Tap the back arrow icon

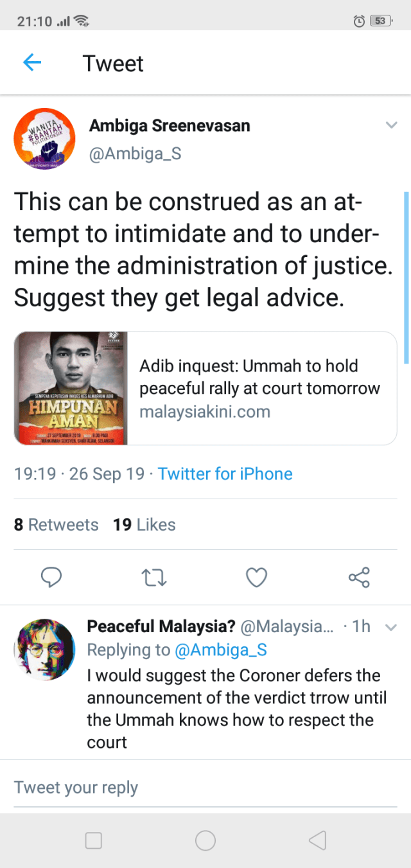32,63
